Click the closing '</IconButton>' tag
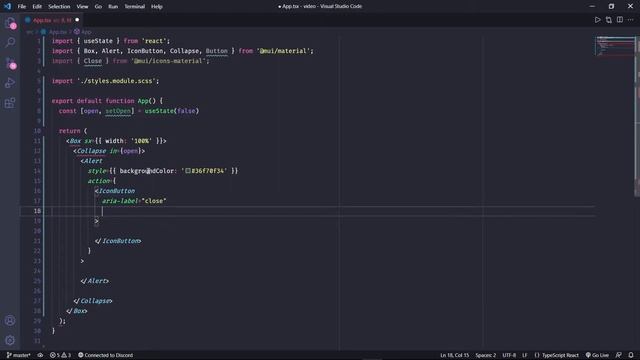640x360 pixels. (118, 241)
